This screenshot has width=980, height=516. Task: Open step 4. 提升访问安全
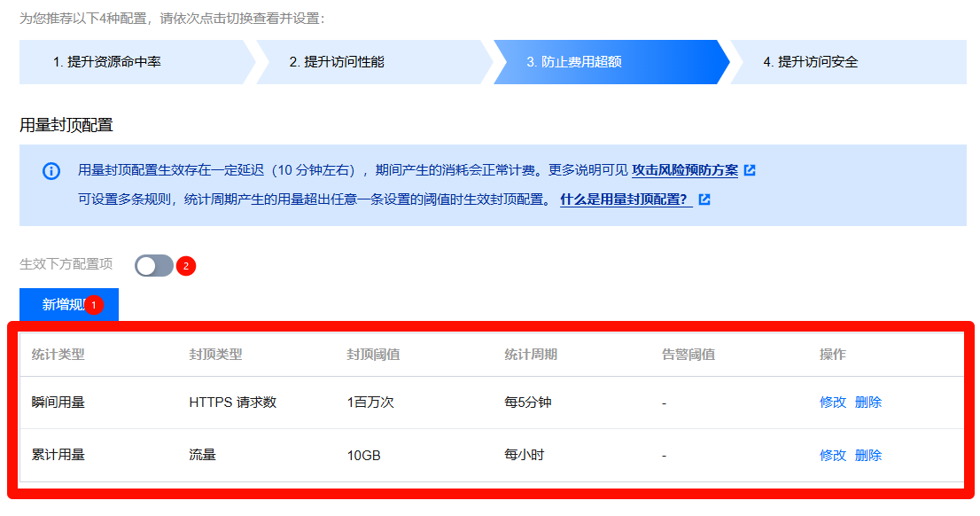coord(842,62)
